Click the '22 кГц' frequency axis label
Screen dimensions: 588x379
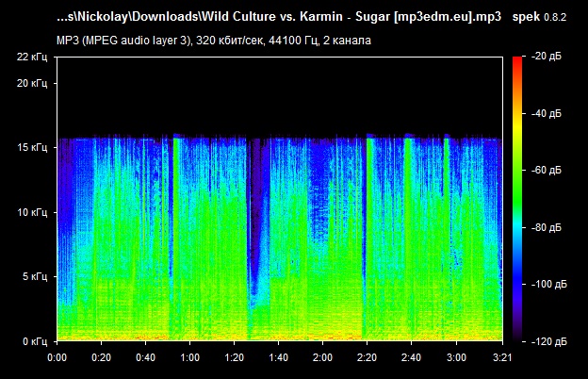[x=32, y=57]
